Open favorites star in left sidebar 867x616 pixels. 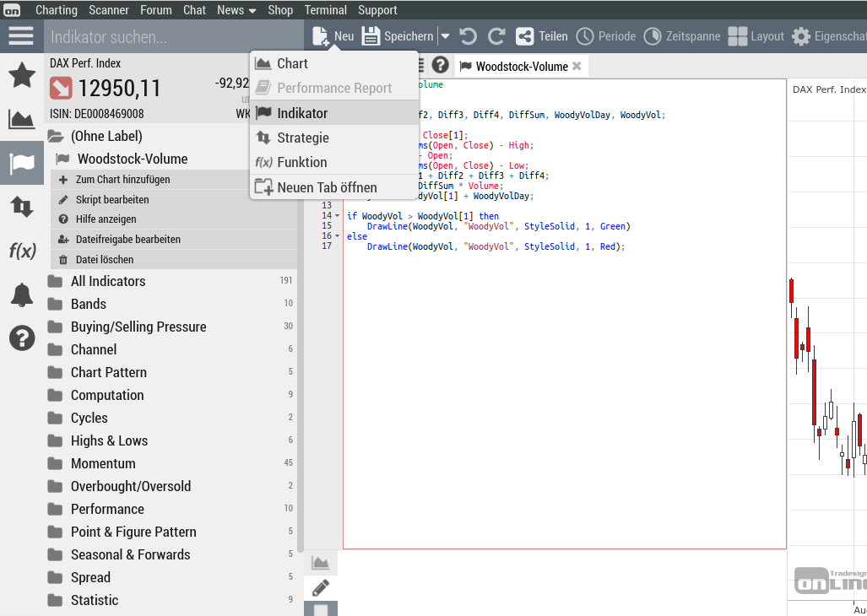coord(22,75)
